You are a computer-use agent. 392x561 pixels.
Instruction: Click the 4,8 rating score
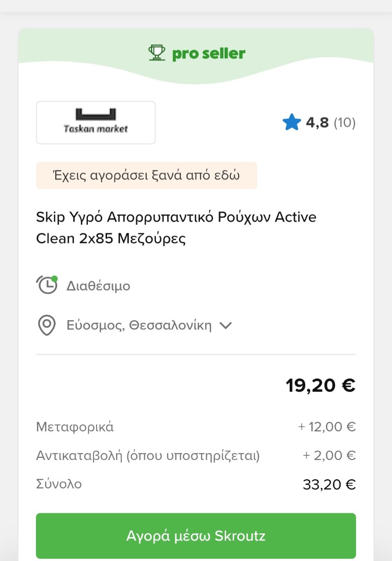317,123
